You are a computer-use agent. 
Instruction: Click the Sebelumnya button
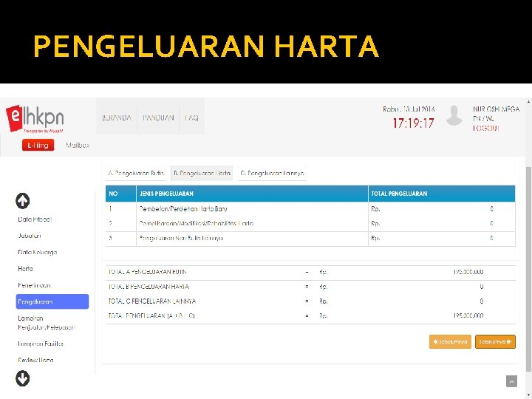tap(450, 341)
